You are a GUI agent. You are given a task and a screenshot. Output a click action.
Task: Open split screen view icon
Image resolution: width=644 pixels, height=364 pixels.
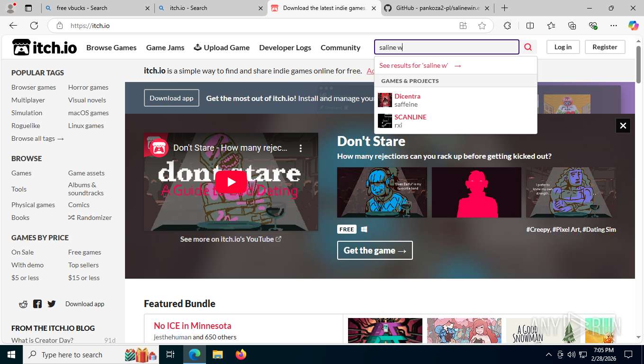click(x=530, y=26)
